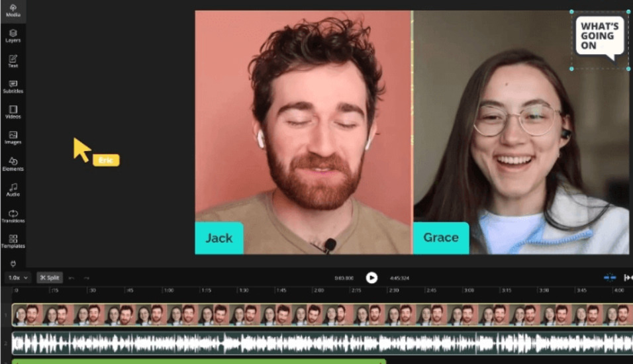Select the "What's Going On" speech bubble
The width and height of the screenshot is (633, 364).
click(599, 40)
